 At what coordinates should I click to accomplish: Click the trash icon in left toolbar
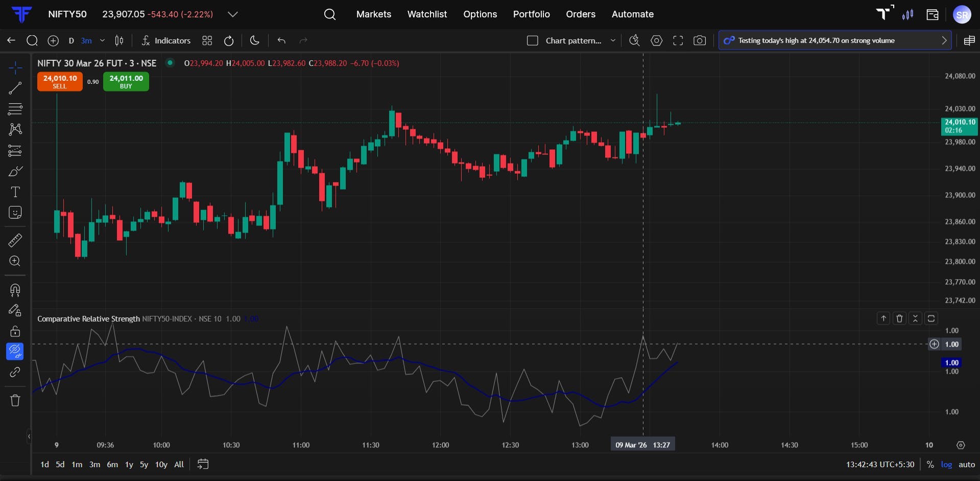point(15,400)
